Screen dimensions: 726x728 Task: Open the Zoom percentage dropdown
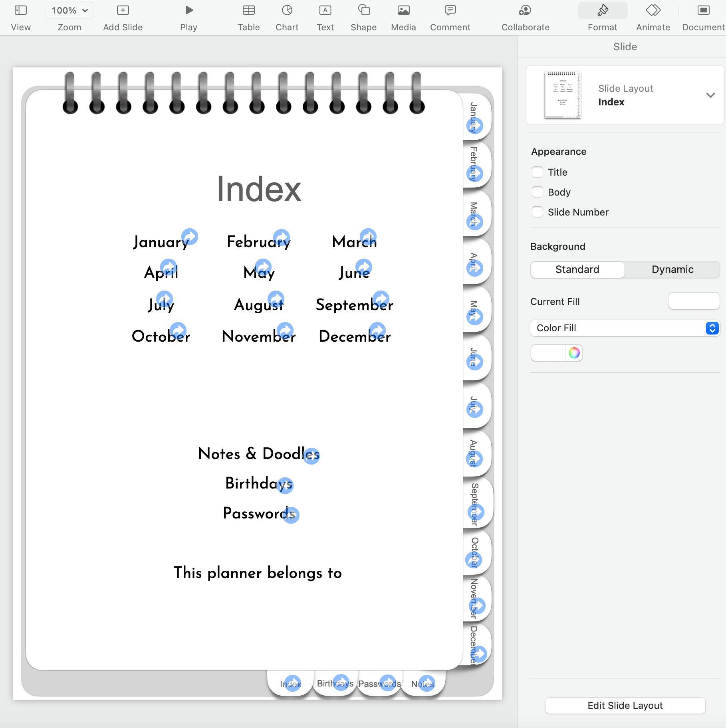click(69, 10)
